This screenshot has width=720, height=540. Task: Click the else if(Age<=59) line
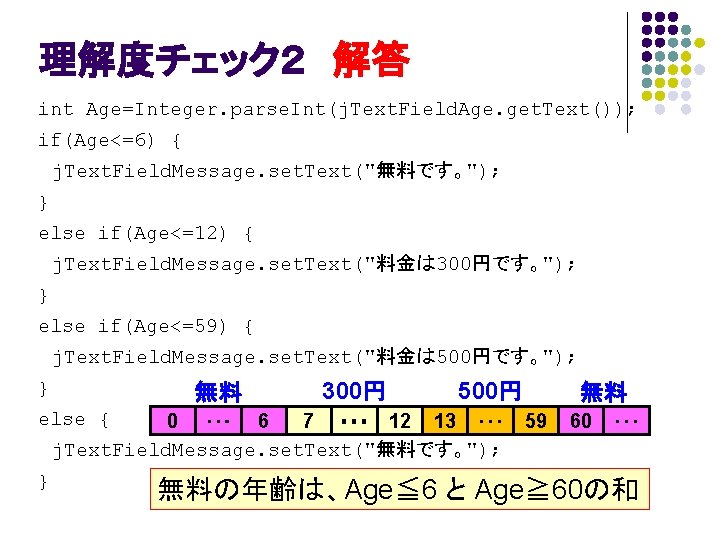145,326
